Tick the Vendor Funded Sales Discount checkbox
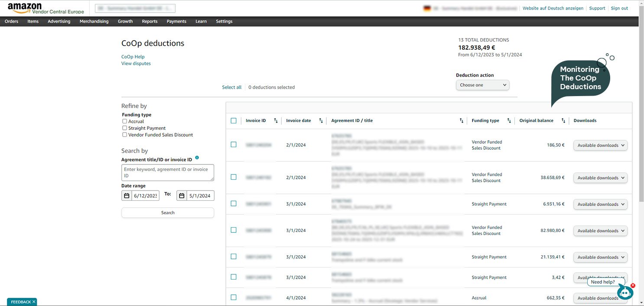 (125, 135)
